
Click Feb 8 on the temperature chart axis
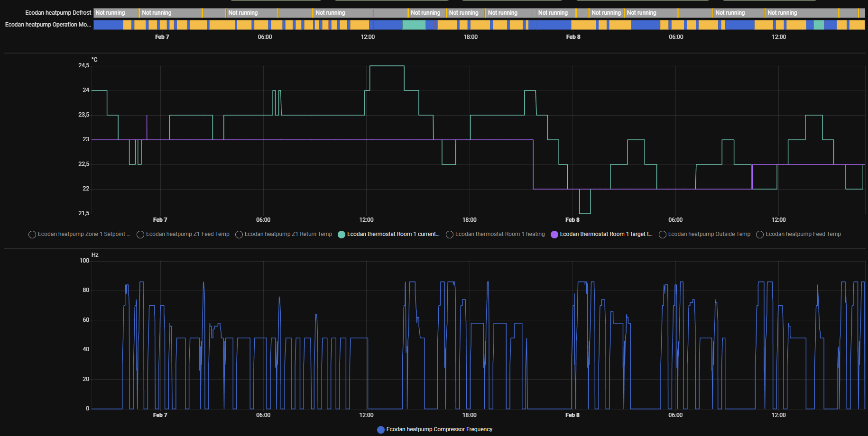click(x=573, y=220)
